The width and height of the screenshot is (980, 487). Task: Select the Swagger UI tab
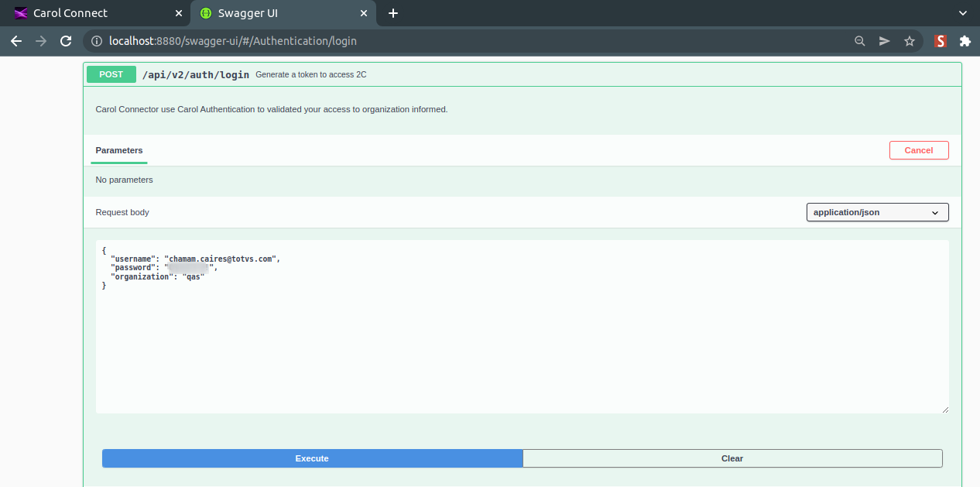283,13
